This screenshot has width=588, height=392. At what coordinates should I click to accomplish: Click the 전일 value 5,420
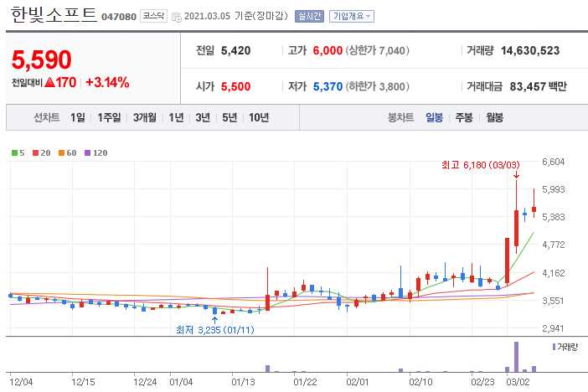point(236,50)
